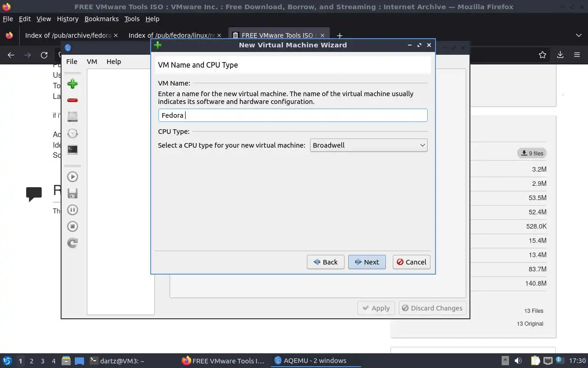The image size is (588, 368).
Task: Open Firefox View menu
Action: click(44, 19)
